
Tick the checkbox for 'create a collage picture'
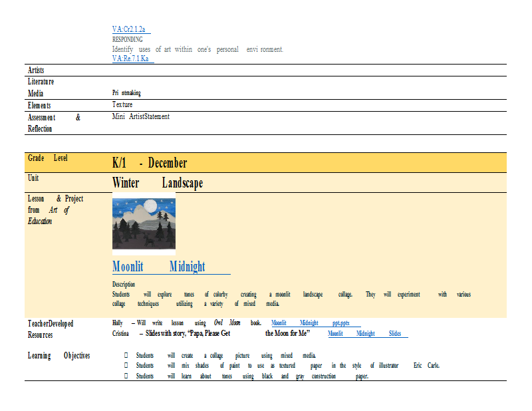point(126,355)
